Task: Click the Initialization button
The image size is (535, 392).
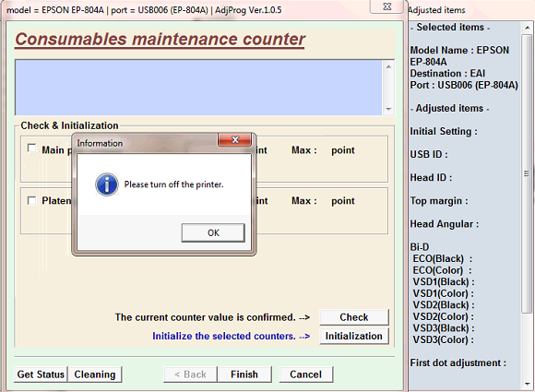Action: [x=354, y=336]
